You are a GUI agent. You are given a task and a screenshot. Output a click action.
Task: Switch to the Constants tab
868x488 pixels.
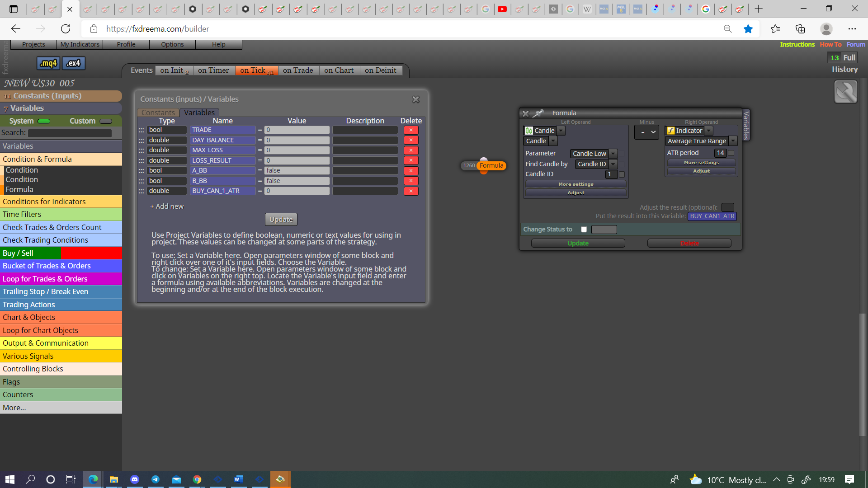point(158,113)
